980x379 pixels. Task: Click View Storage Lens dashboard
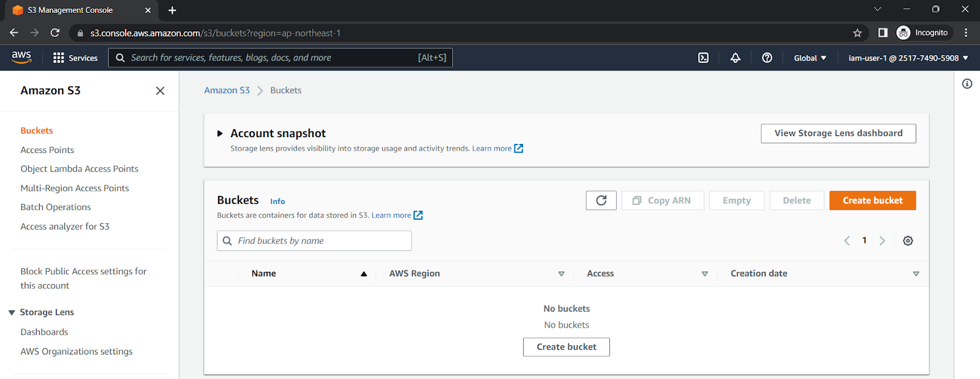[839, 133]
